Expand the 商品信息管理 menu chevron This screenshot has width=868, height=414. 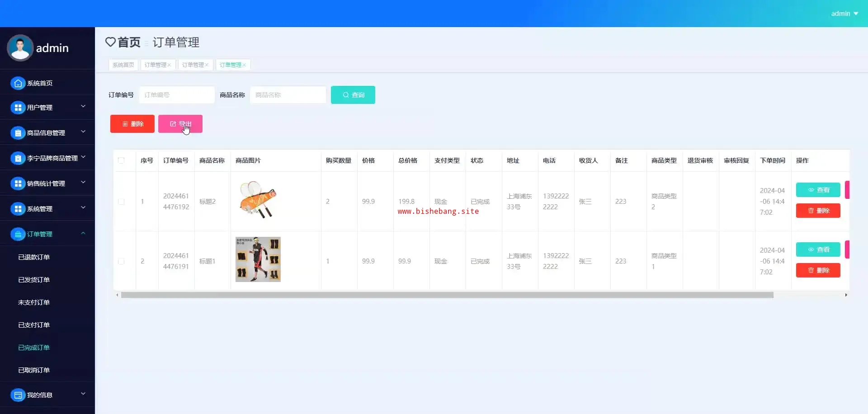click(x=83, y=132)
